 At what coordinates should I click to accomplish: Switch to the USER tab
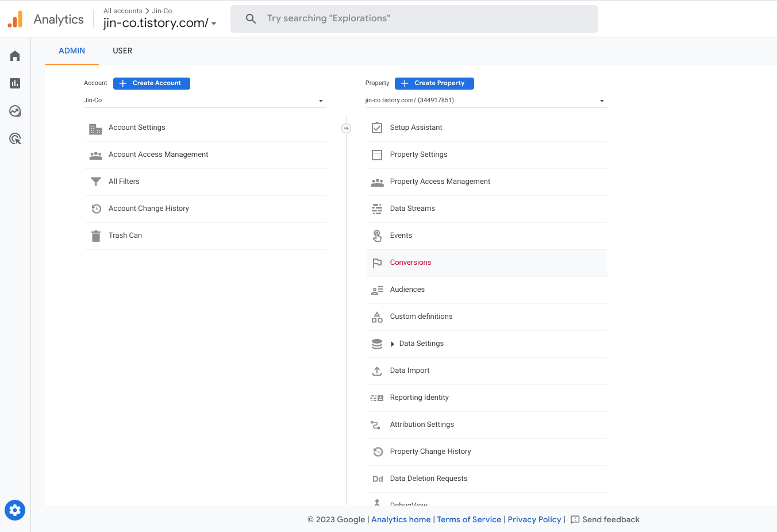[122, 51]
